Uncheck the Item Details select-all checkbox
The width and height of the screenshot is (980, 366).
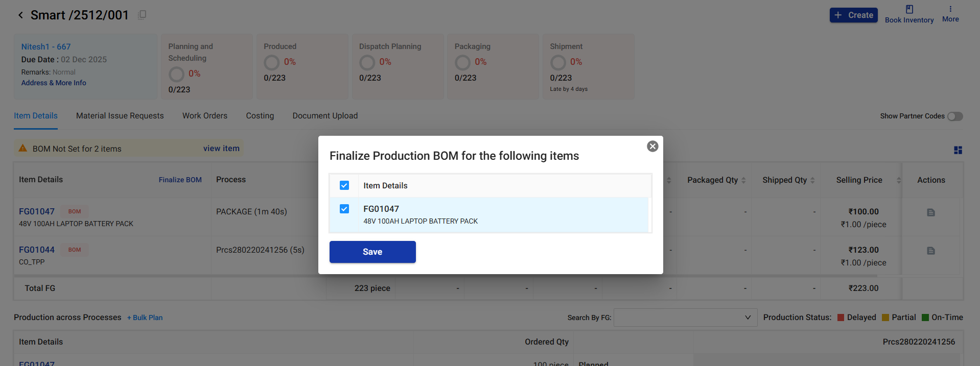pyautogui.click(x=344, y=185)
